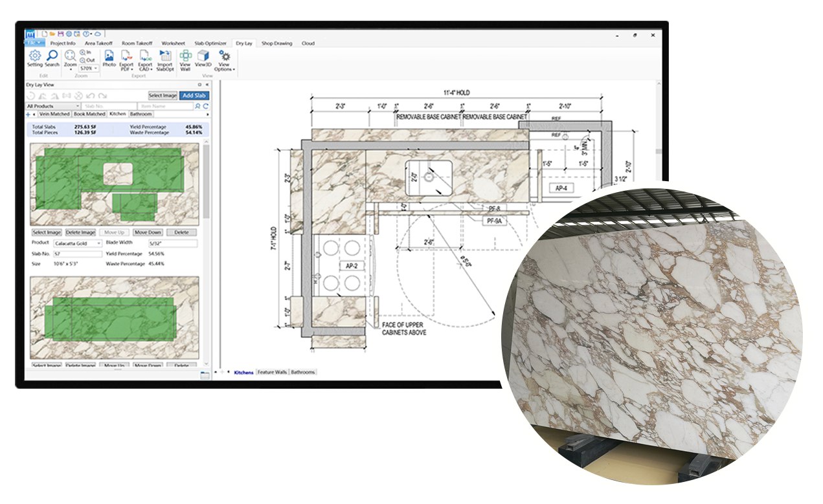The height and width of the screenshot is (504, 823).
Task: Click the Item Name filter field
Action: pos(166,105)
